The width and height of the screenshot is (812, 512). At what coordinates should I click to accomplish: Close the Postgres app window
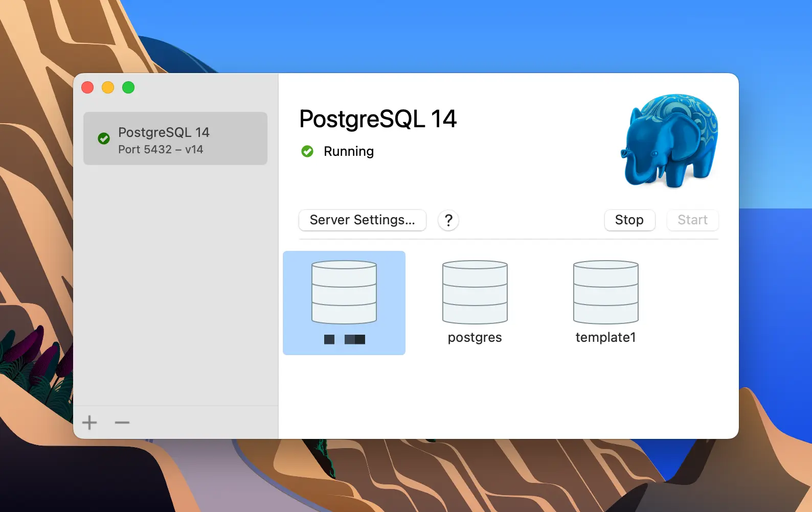tap(87, 87)
